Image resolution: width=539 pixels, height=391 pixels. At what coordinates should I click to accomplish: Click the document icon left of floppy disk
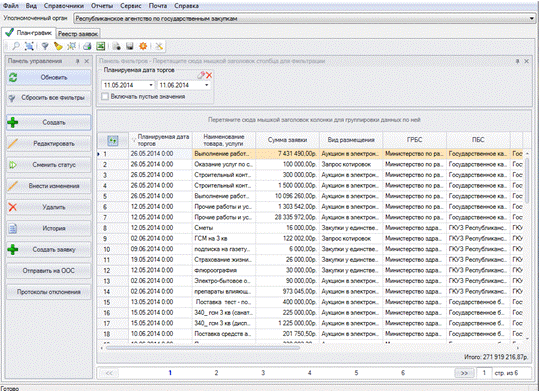pos(117,46)
